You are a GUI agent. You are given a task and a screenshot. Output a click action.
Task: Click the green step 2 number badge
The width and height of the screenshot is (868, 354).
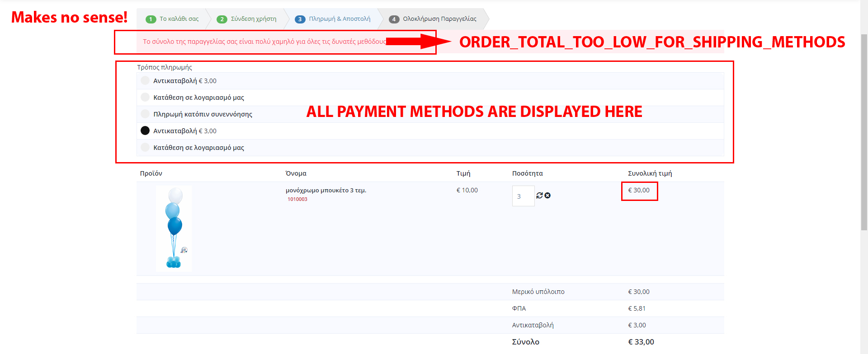222,19
